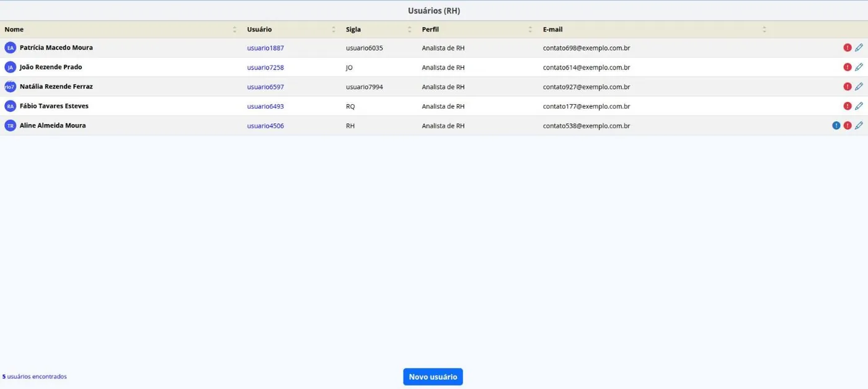868x389 pixels.
Task: Sort by Sigla column arrows
Action: (x=409, y=30)
